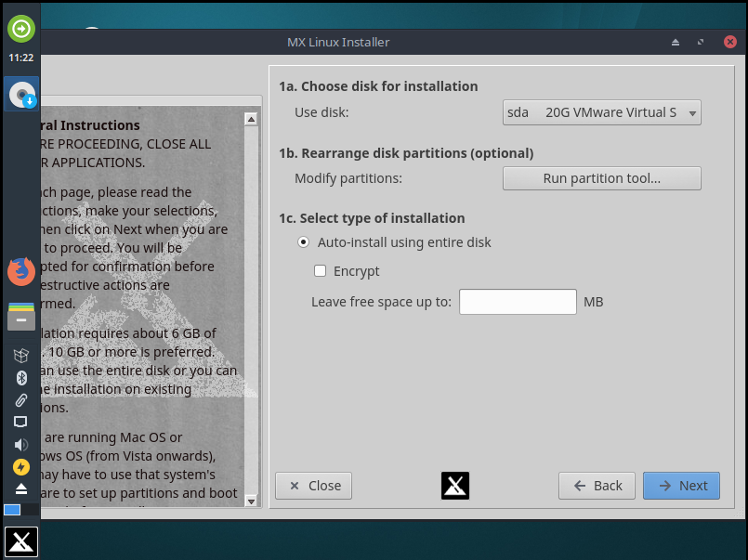The width and height of the screenshot is (748, 560).
Task: Enable the Encrypt checkbox
Action: point(321,271)
